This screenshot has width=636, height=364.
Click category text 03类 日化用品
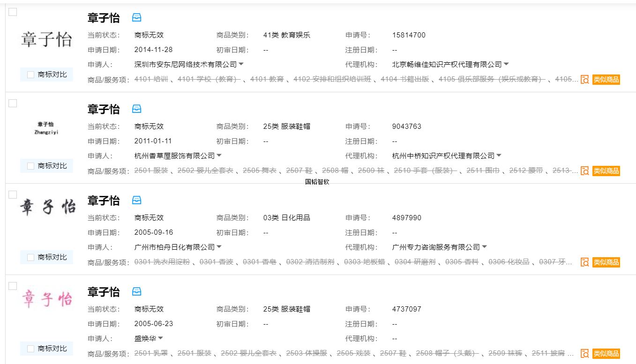point(287,218)
